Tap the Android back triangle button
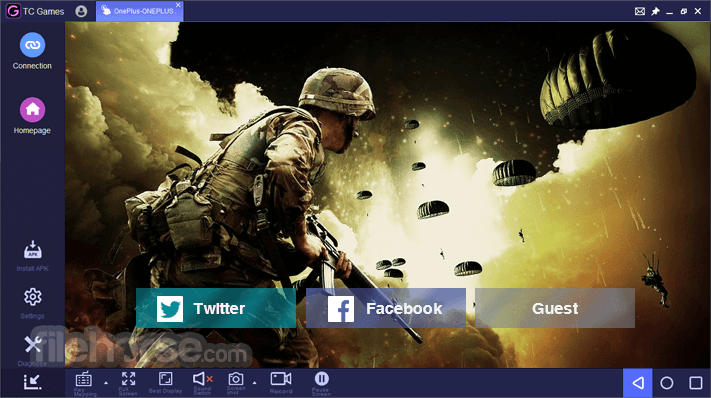 638,383
